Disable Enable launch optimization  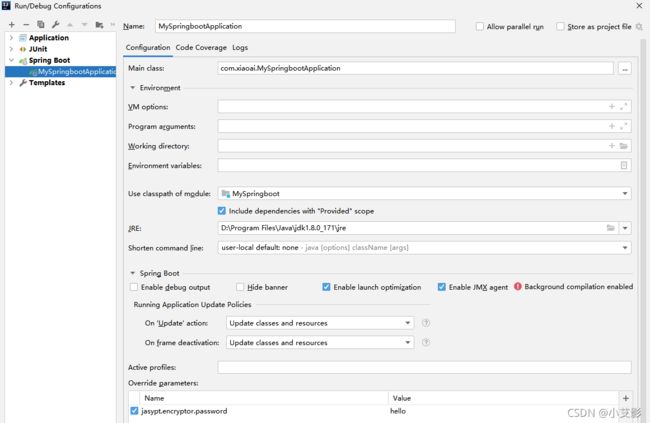coord(326,287)
